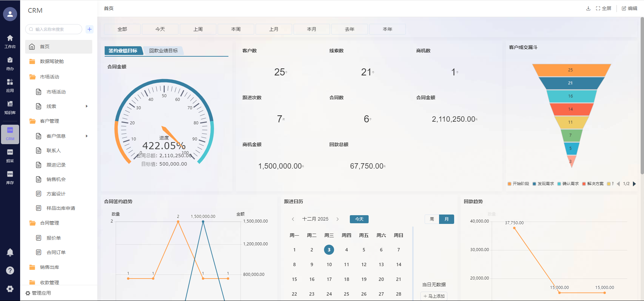Click the download icon in top bar

pyautogui.click(x=588, y=8)
